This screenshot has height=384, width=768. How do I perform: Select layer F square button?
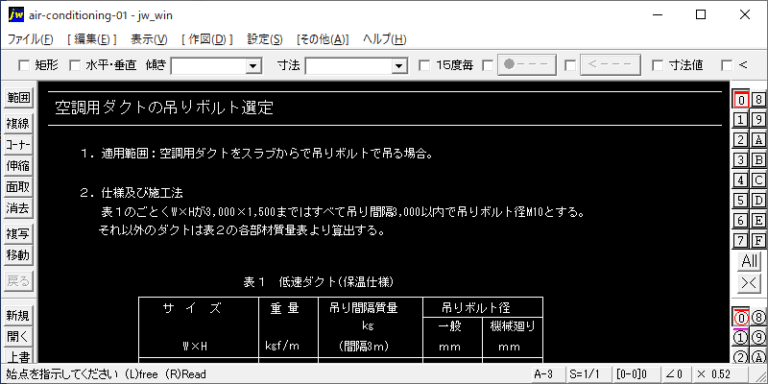tap(758, 240)
